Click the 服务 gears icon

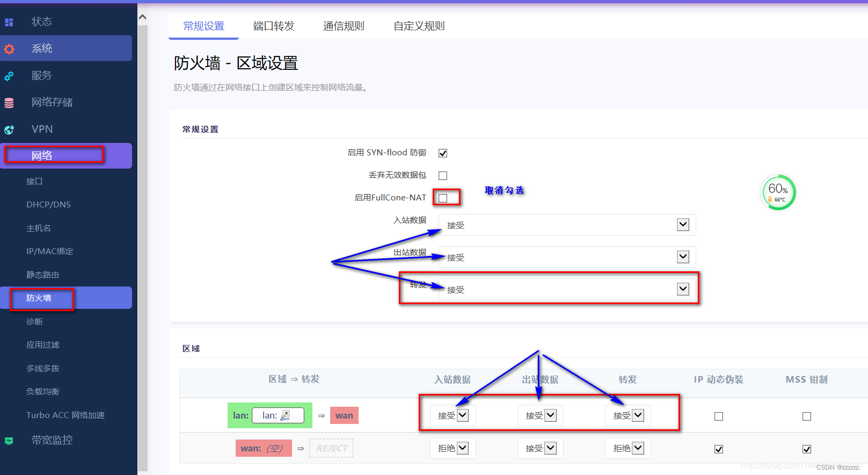(x=9, y=76)
